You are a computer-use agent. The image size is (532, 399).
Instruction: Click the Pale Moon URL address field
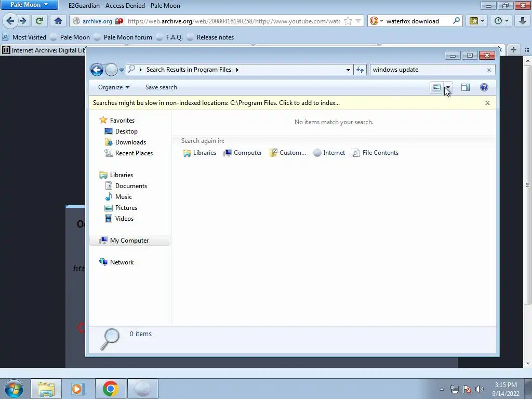click(234, 21)
